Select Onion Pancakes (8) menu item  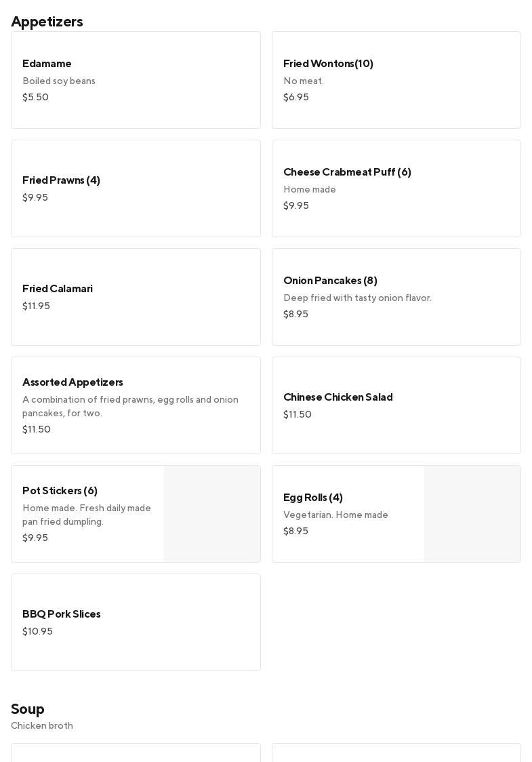pos(396,297)
